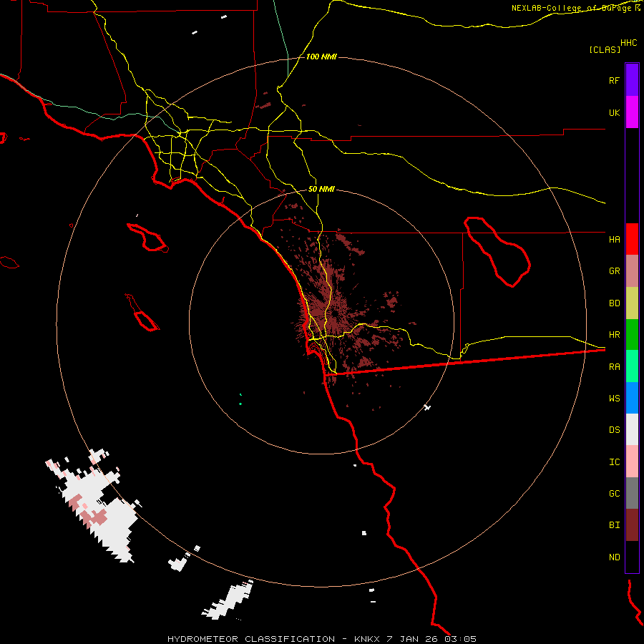Viewport: 644px width, 644px height.
Task: Select the white DS legend swatch
Action: [632, 429]
